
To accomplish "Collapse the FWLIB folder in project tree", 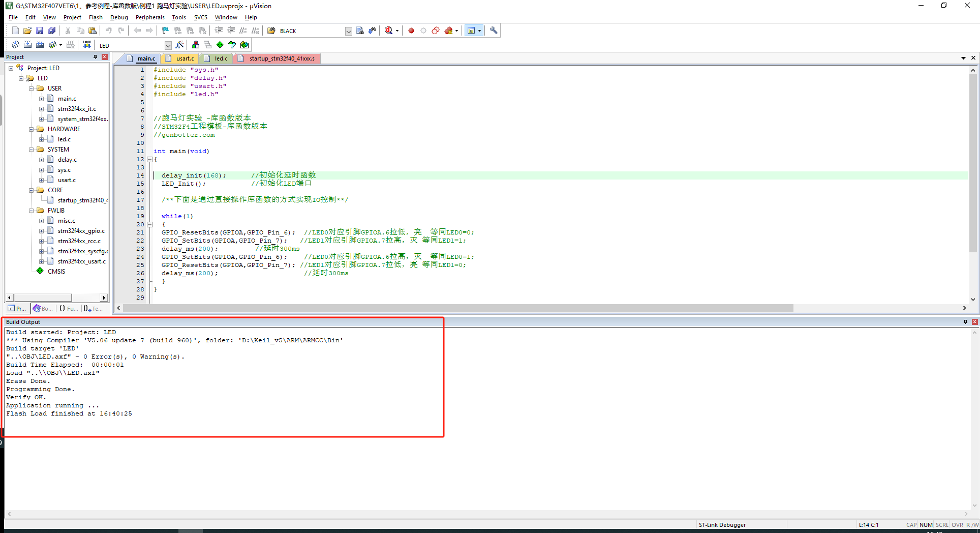I will click(32, 211).
